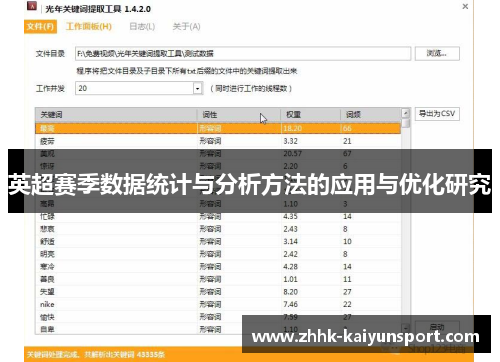The height and width of the screenshot is (362, 500).
Task: Click the 工作并发 combo box showing 20
Action: tap(139, 88)
